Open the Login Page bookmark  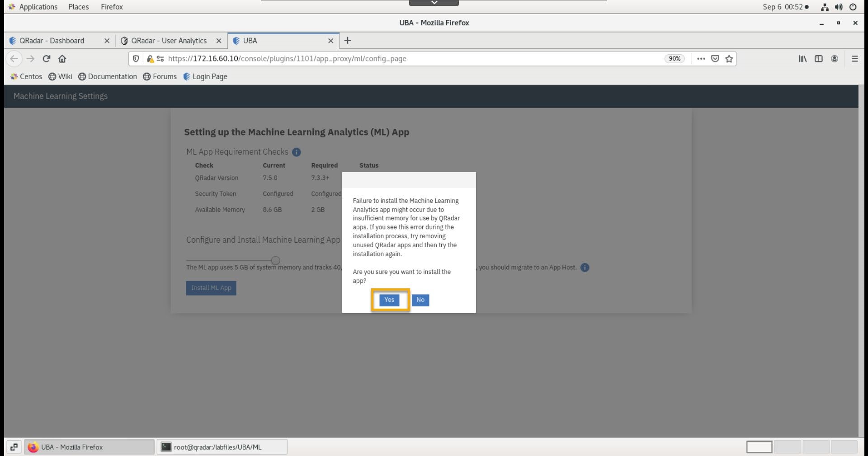pyautogui.click(x=205, y=77)
